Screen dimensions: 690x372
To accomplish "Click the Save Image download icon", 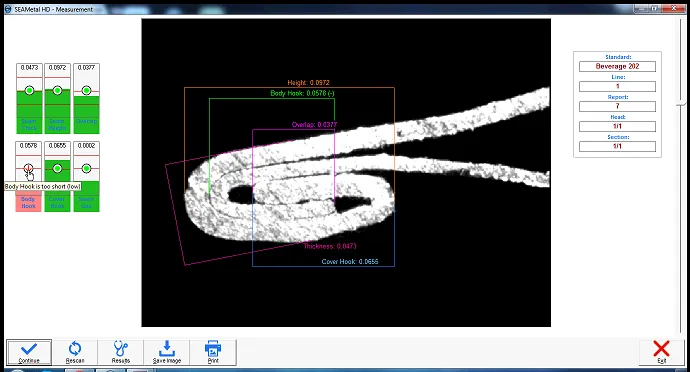I will (167, 352).
